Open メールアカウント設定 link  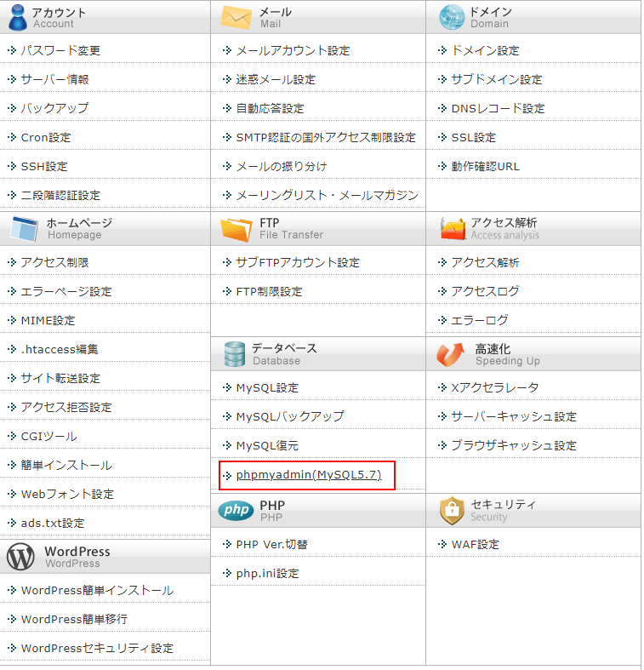click(x=293, y=51)
